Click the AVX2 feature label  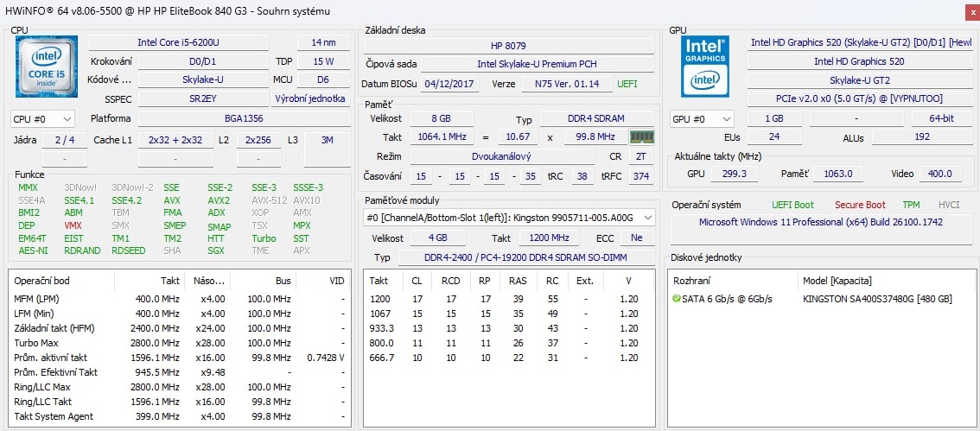[x=219, y=200]
